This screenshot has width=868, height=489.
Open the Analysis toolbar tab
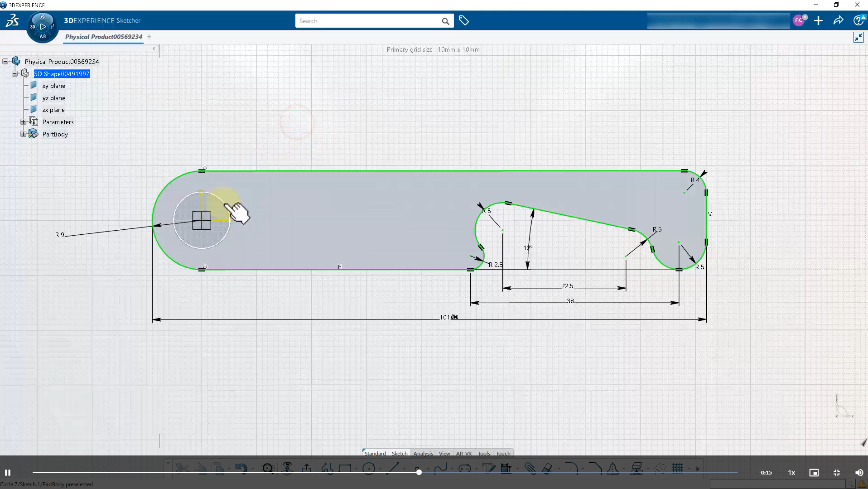pos(423,453)
